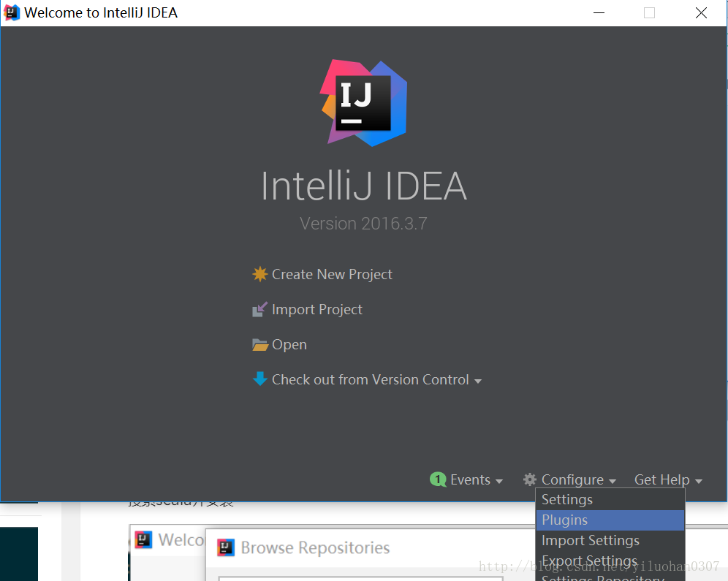Viewport: 728px width, 581px height.
Task: Expand Check out from Version Control
Action: 371,379
